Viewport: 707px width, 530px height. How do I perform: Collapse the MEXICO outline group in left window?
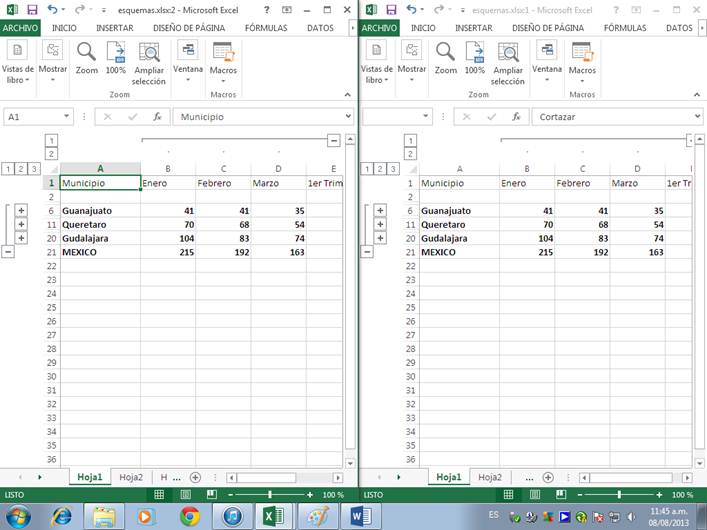(8, 252)
